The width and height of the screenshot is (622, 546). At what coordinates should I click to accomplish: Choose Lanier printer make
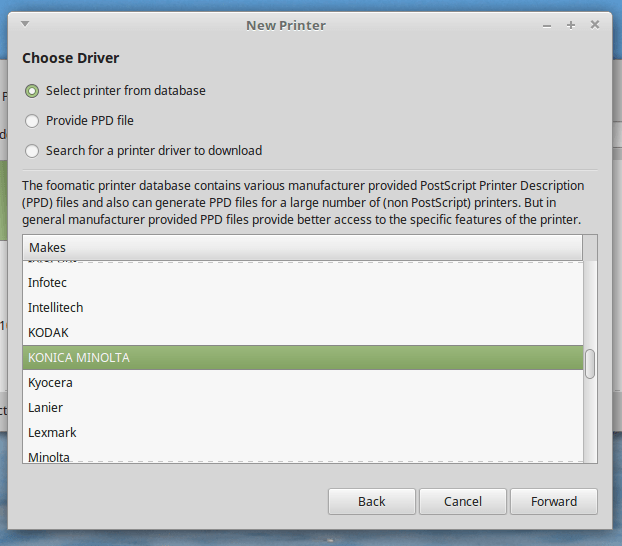303,408
